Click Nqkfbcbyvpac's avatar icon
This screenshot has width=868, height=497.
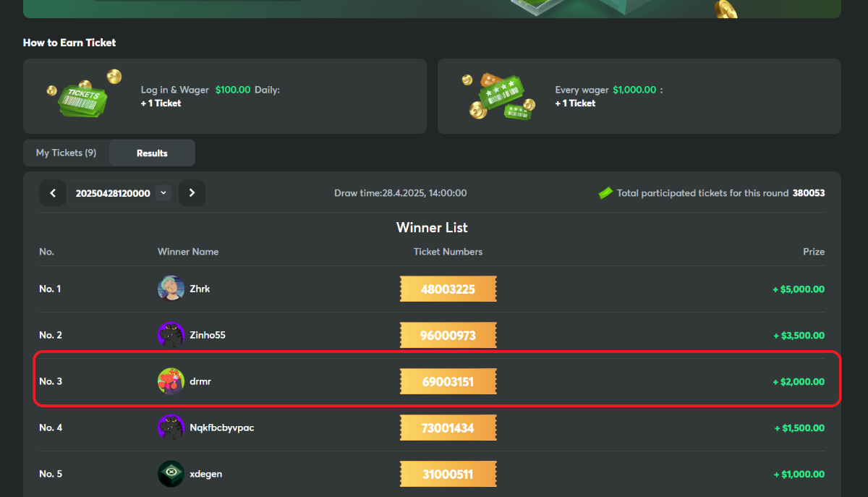coord(171,428)
